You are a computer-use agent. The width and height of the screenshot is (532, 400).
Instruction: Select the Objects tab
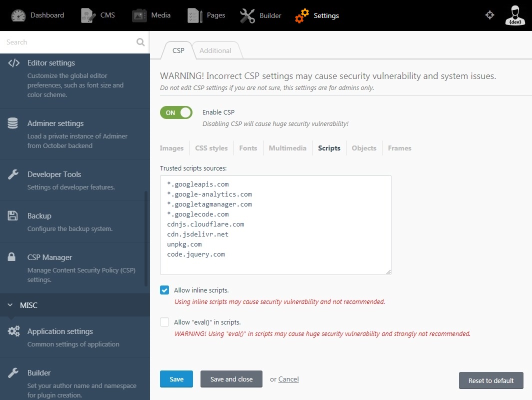pos(364,148)
